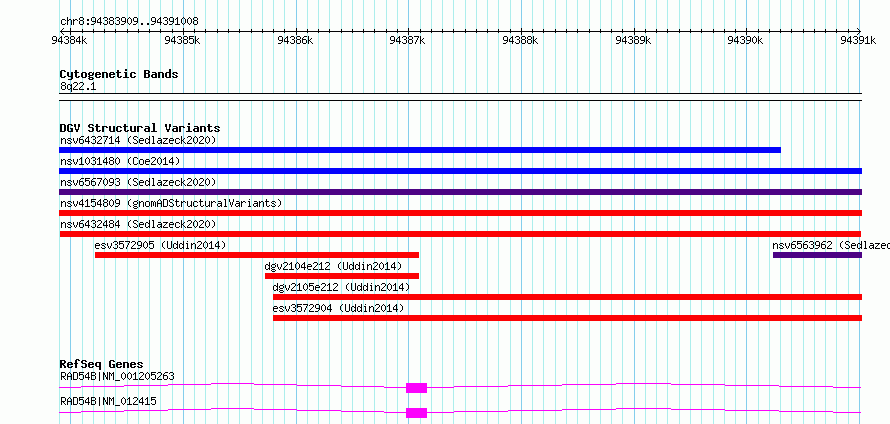Select the dgv2104e212 (Uddin2014) red bar
Viewport: 890px width, 424px height.
click(342, 276)
